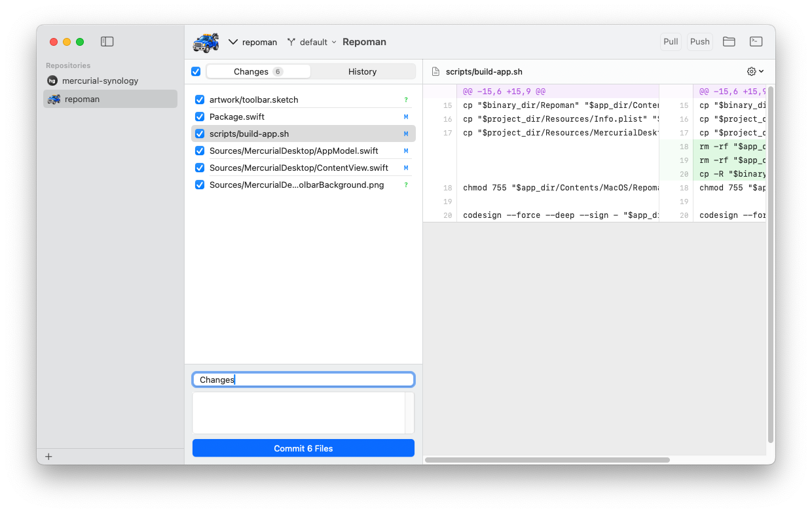This screenshot has width=812, height=513.
Task: Switch to the Changes tab
Action: coord(258,71)
